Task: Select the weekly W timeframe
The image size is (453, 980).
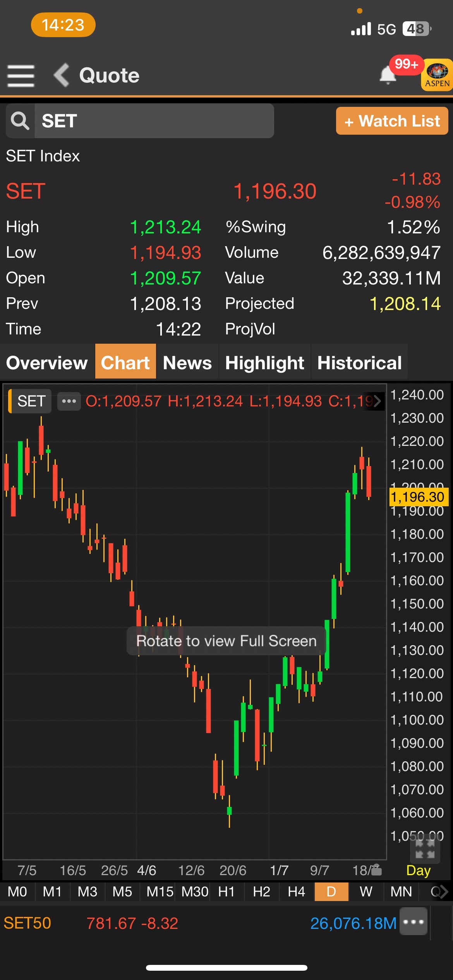Action: pyautogui.click(x=366, y=892)
